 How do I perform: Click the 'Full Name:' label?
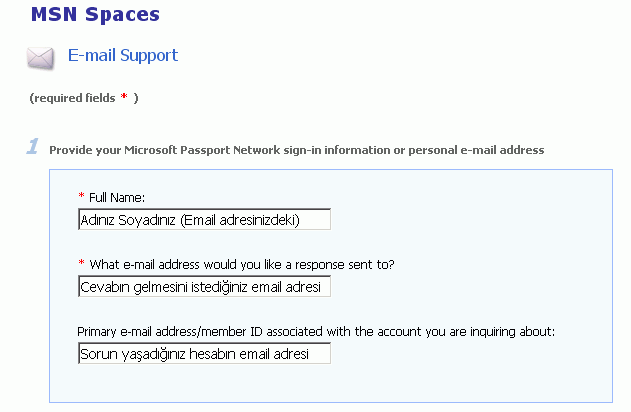pos(118,198)
